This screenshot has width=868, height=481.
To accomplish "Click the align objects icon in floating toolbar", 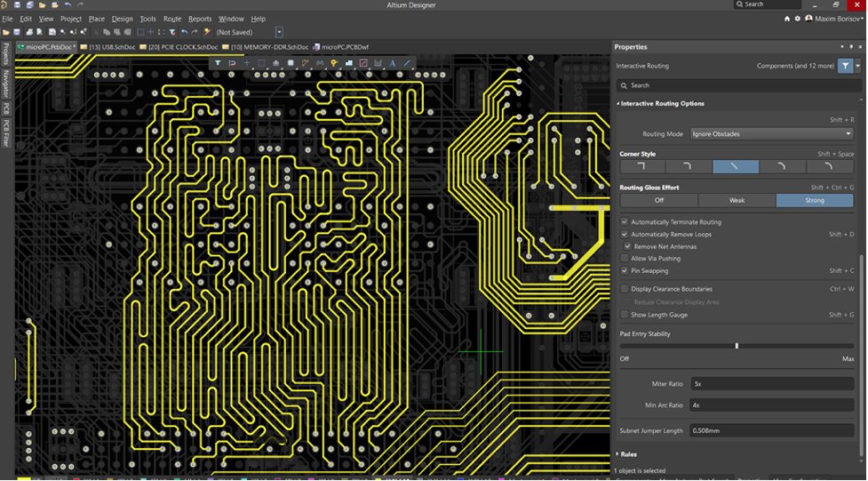I will pyautogui.click(x=275, y=63).
